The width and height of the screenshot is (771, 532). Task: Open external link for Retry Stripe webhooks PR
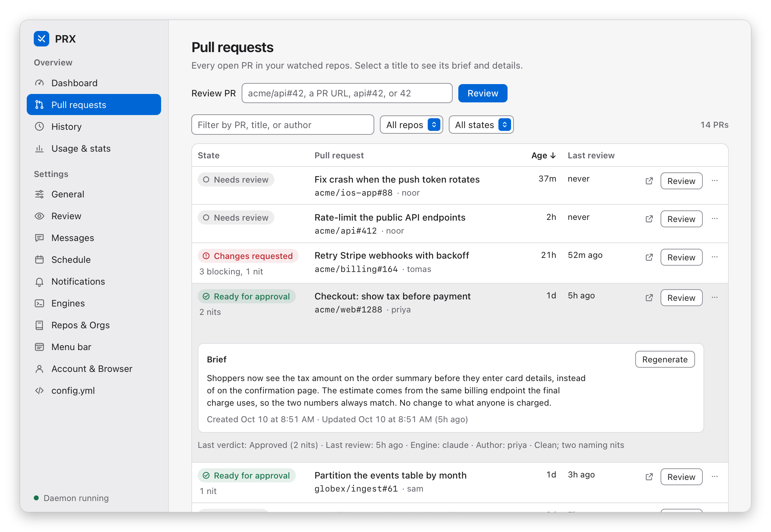(649, 257)
